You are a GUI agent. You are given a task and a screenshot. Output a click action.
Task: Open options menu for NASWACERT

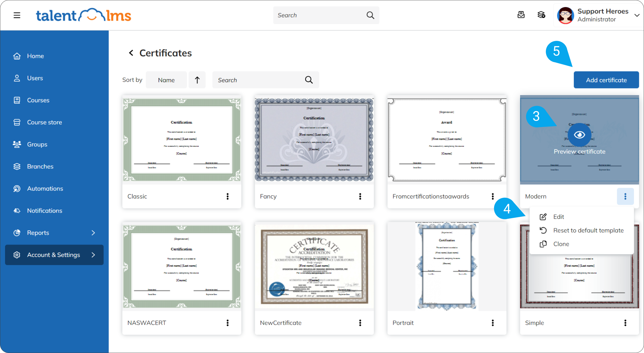227,323
